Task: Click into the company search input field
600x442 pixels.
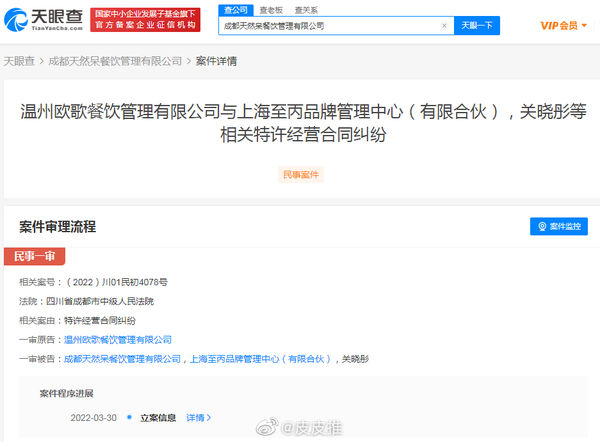Action: tap(330, 26)
